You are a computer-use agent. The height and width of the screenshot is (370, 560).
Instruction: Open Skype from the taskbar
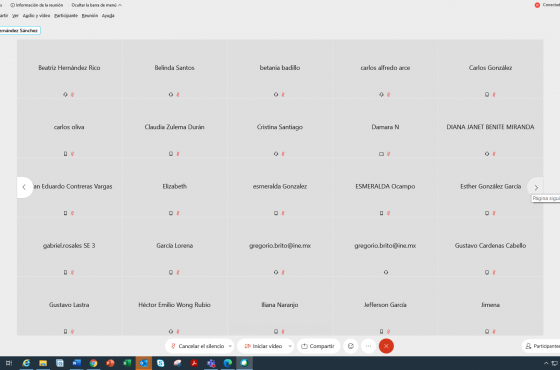(x=160, y=363)
